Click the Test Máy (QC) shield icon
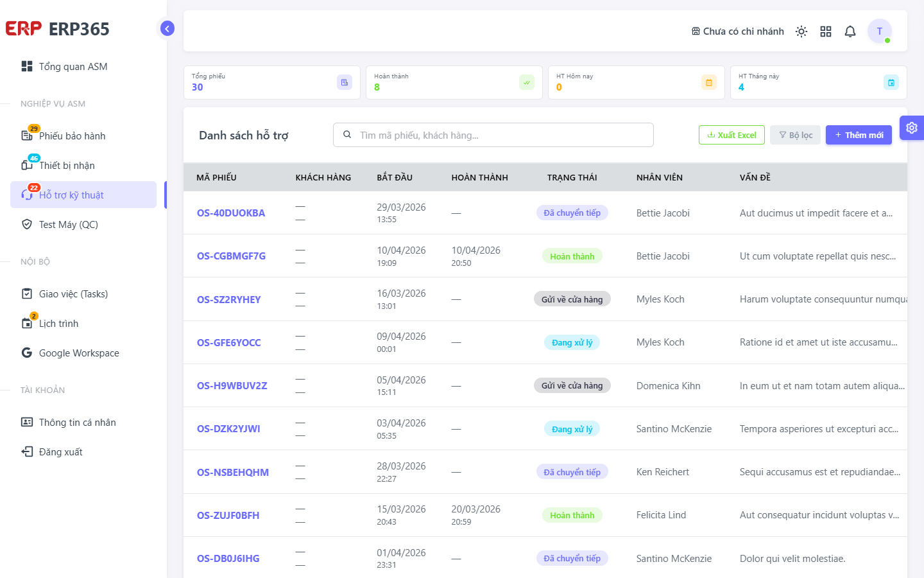 27,224
